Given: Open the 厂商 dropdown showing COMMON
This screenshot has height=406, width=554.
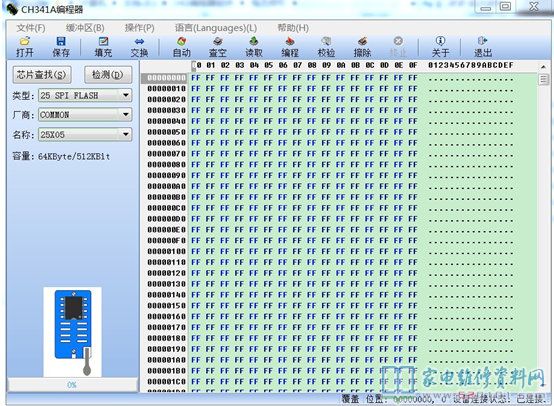Looking at the screenshot, I should [85, 114].
